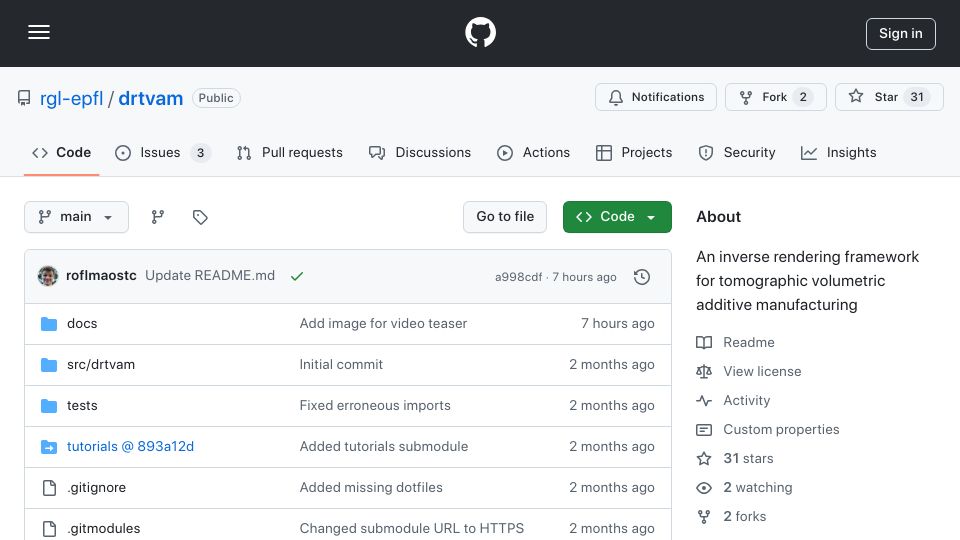Open the 2 watching link

pyautogui.click(x=744, y=487)
